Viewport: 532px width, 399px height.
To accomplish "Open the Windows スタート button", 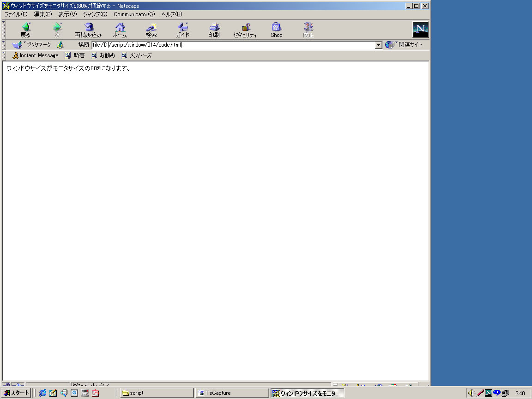I will click(x=16, y=393).
